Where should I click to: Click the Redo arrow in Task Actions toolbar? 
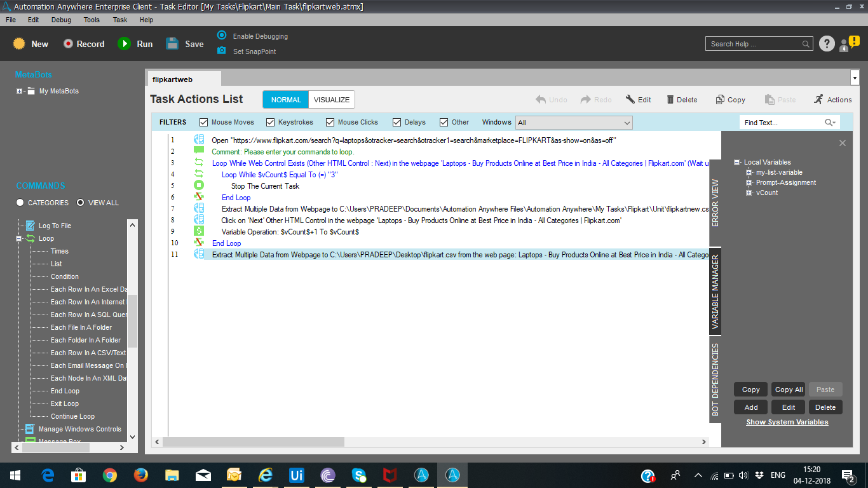(586, 100)
